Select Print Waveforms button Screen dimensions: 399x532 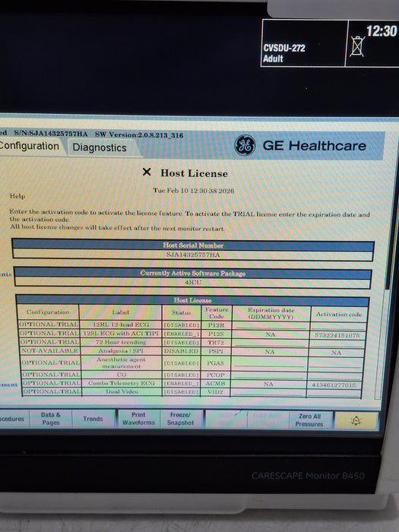(138, 419)
